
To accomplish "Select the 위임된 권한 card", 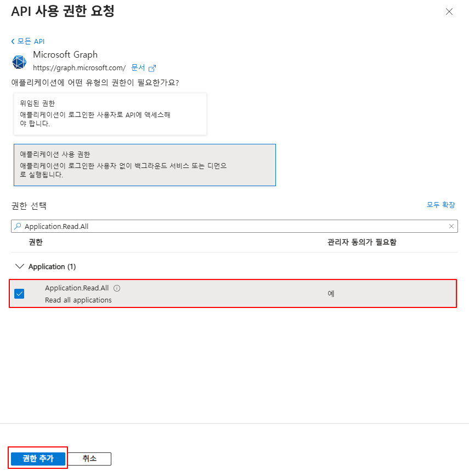I will click(x=110, y=114).
